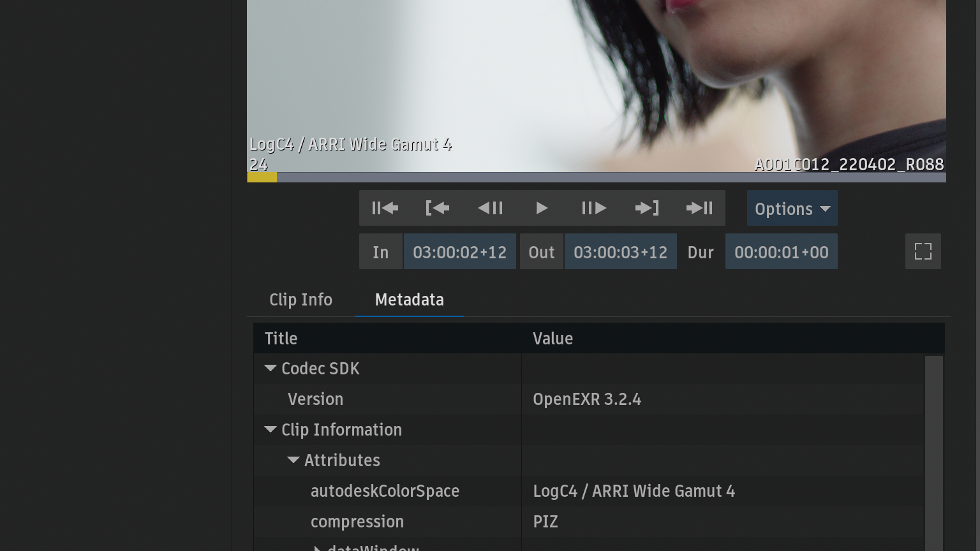Click the In button

pyautogui.click(x=381, y=252)
